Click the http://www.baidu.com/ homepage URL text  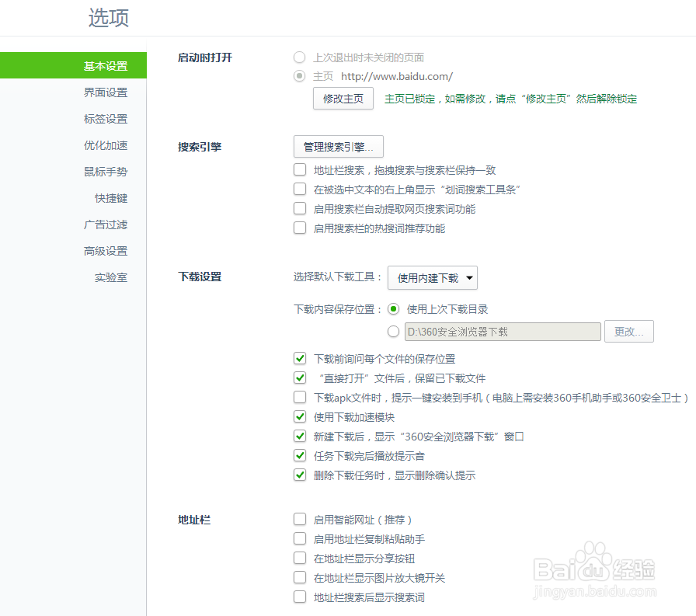point(397,76)
